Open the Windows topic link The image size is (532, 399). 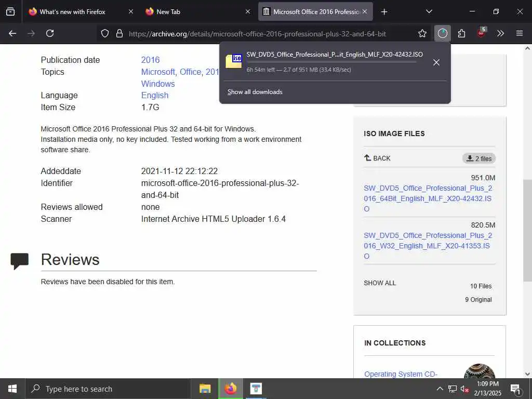point(158,84)
